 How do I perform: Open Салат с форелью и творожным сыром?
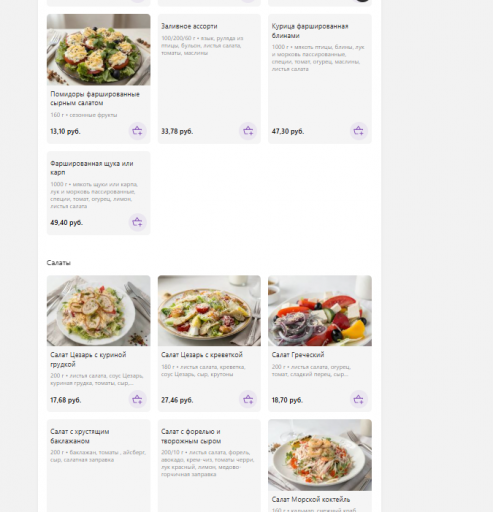[x=191, y=436]
